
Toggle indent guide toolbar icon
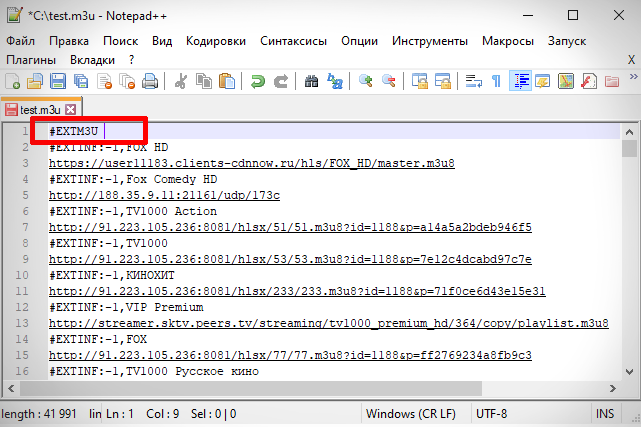pos(520,80)
